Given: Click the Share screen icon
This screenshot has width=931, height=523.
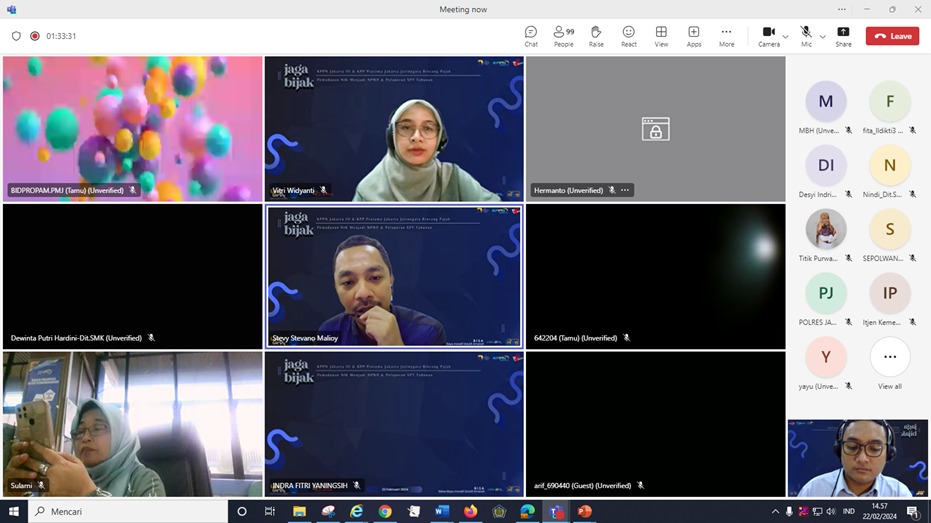Looking at the screenshot, I should click(843, 36).
